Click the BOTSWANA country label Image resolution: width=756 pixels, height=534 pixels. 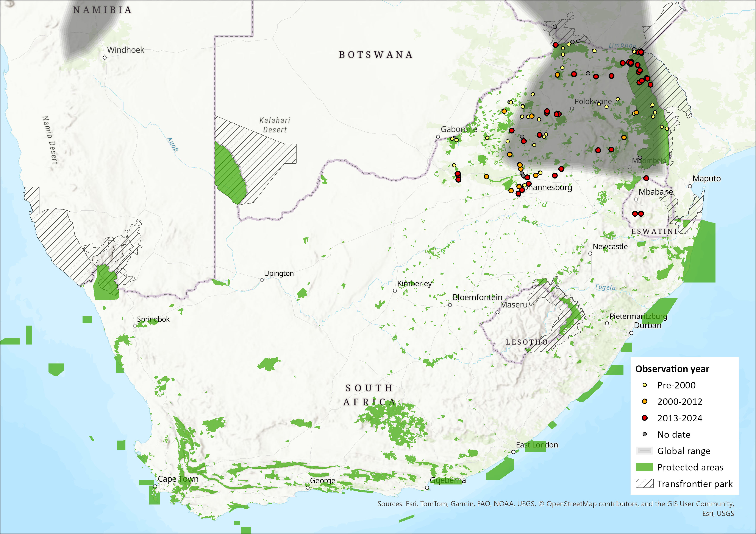(376, 55)
